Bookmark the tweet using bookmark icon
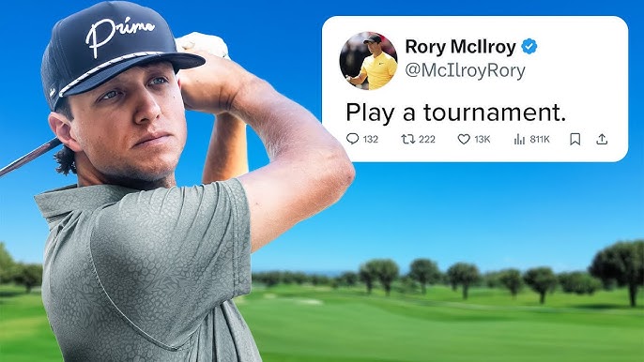Image resolution: width=644 pixels, height=362 pixels. click(575, 139)
